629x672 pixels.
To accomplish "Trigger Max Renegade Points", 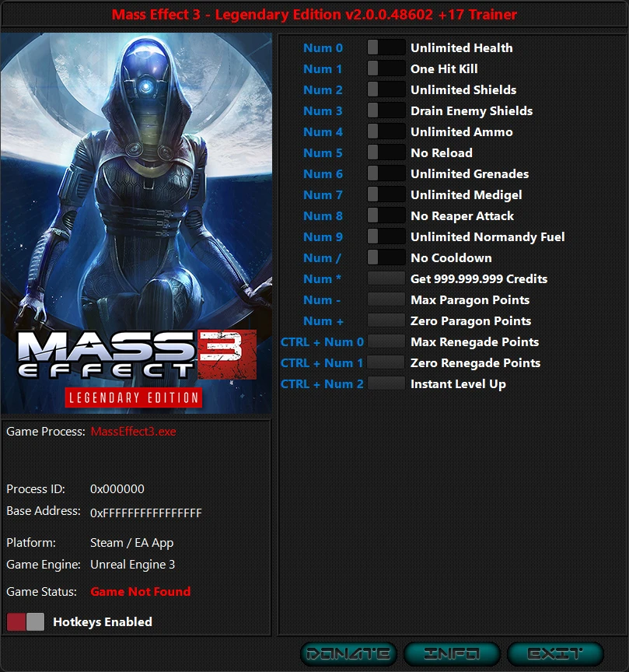I will pos(386,341).
